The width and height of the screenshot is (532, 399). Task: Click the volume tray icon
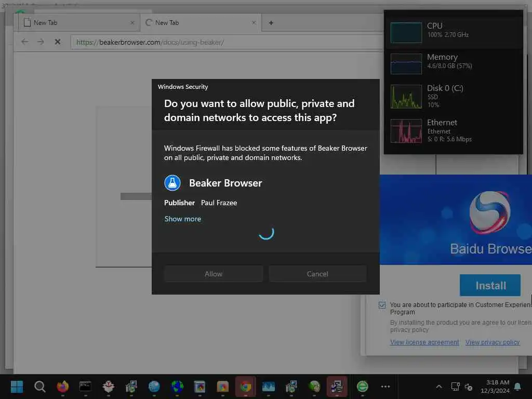[x=469, y=387]
